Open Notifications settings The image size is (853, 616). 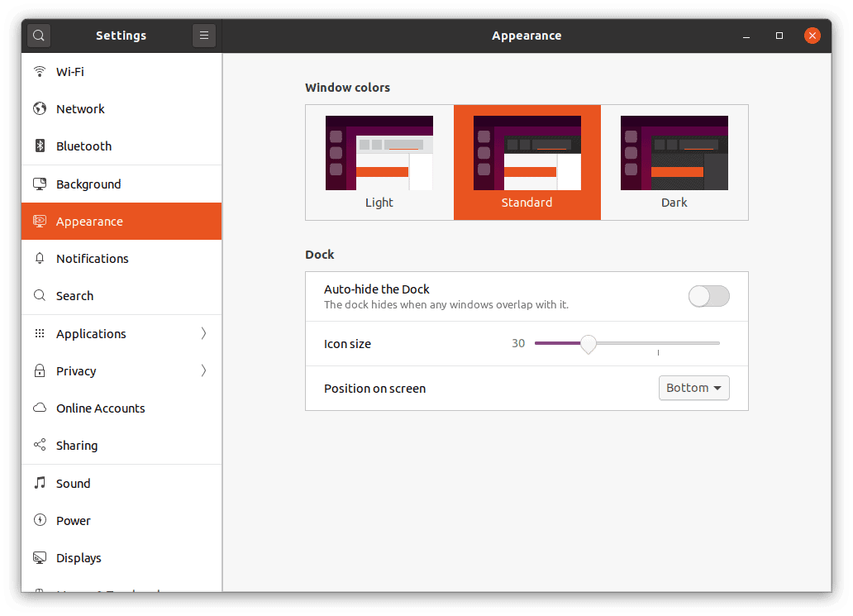tap(92, 258)
